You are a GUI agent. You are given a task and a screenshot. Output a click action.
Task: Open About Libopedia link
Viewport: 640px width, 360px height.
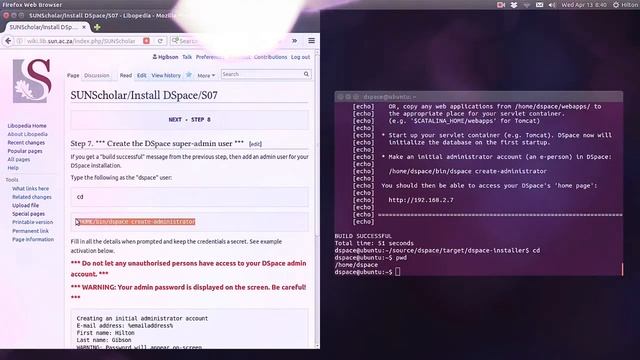pyautogui.click(x=27, y=134)
